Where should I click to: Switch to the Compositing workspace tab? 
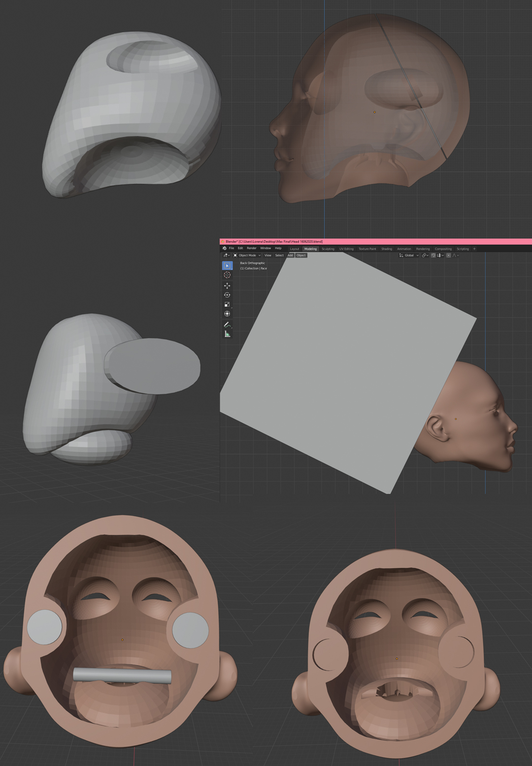443,249
